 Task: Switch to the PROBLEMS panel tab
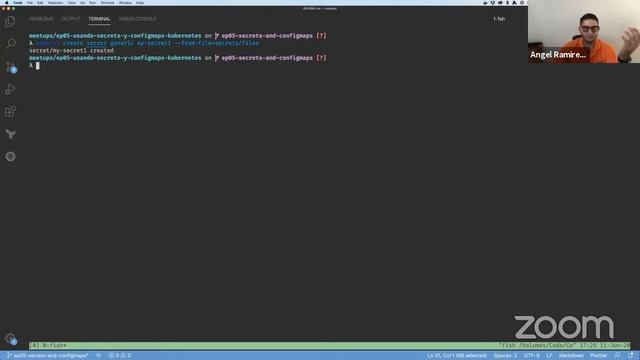pyautogui.click(x=41, y=19)
